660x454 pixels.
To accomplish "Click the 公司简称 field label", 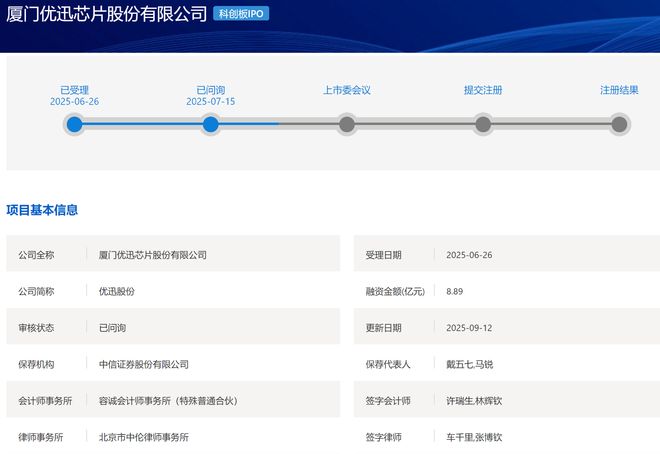I will coord(36,291).
